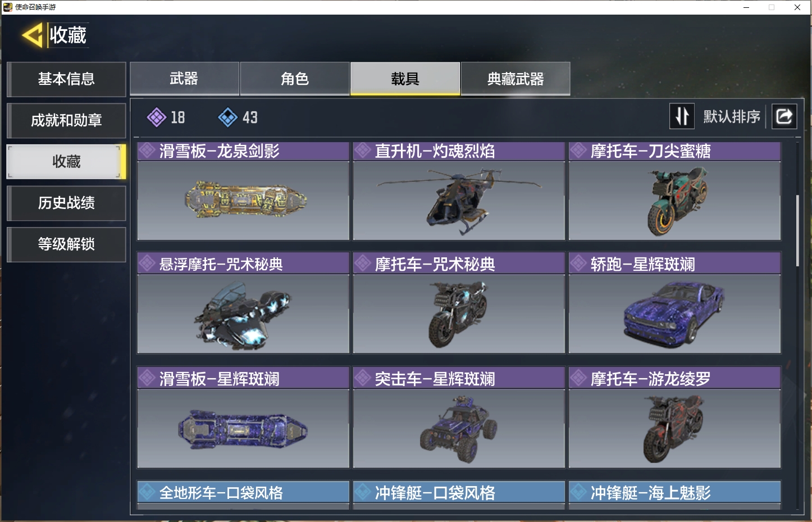Image resolution: width=812 pixels, height=522 pixels.
Task: Select the 悬浮摩托-咒术秘典 hoverbike image
Action: [243, 314]
